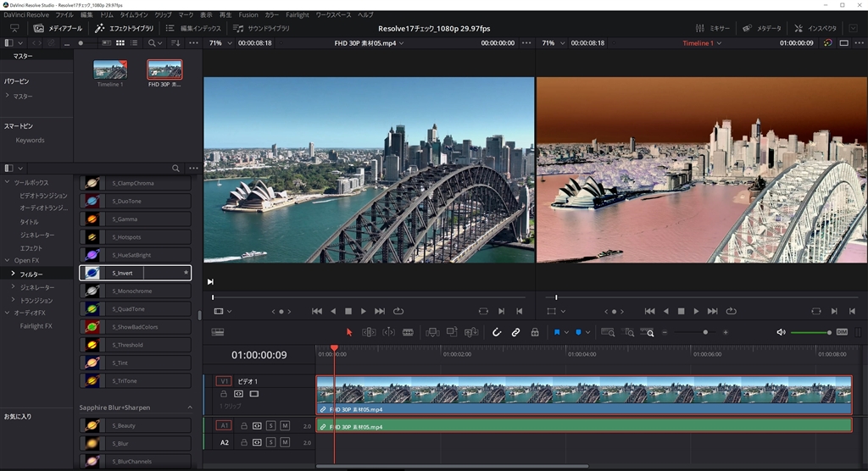The height and width of the screenshot is (471, 868).
Task: Toggle the メディアプール panel button
Action: point(58,28)
